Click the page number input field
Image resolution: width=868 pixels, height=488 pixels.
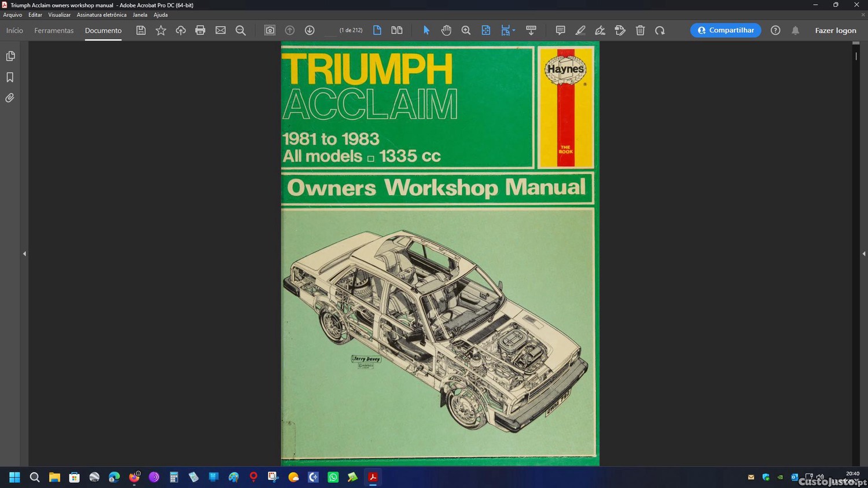(x=330, y=30)
